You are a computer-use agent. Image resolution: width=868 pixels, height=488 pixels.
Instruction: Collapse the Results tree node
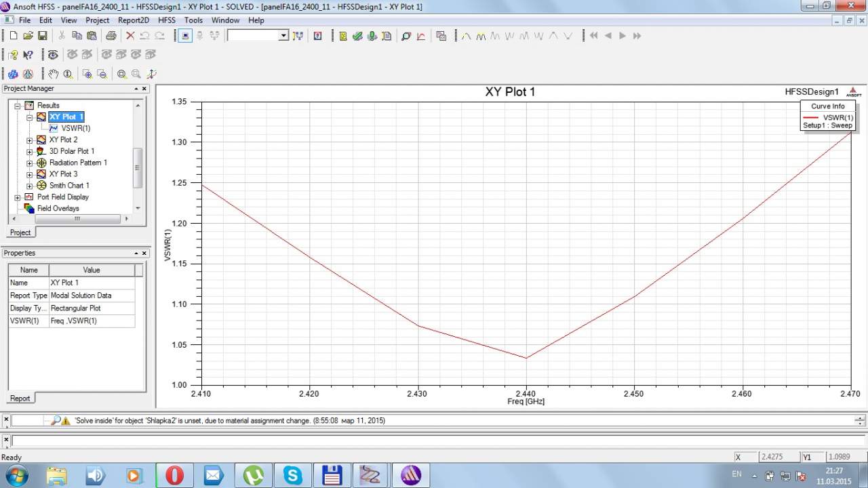click(18, 106)
